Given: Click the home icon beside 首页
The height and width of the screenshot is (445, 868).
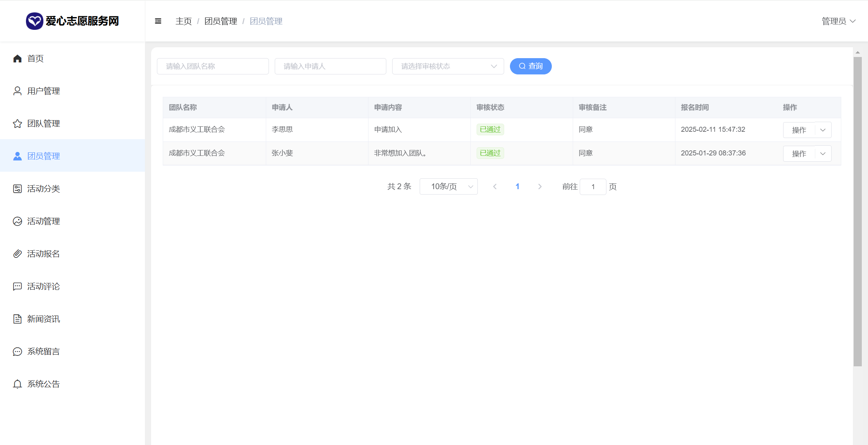Looking at the screenshot, I should coord(17,59).
